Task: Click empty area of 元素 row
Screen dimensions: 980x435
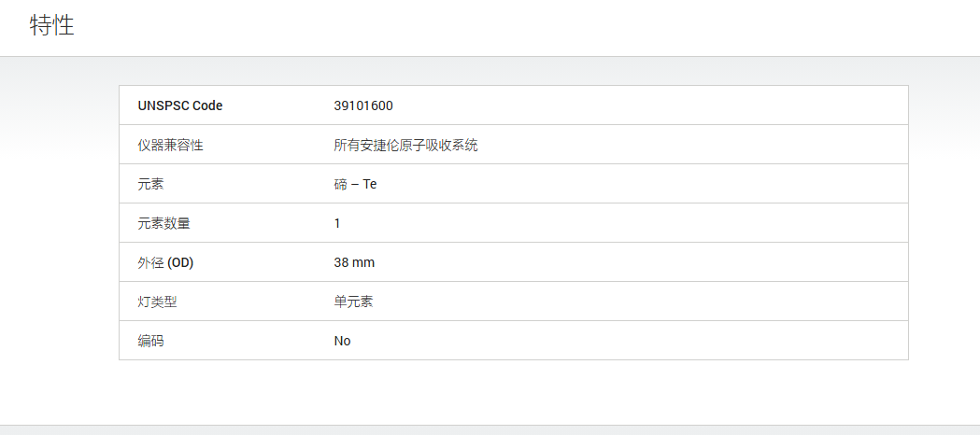Action: tap(644, 185)
